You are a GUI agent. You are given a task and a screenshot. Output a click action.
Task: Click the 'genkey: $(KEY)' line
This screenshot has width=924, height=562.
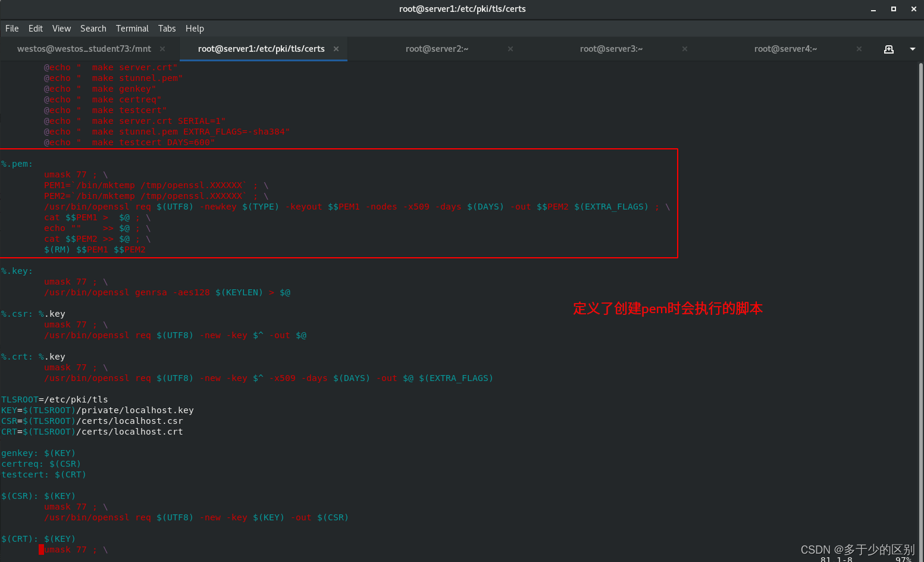[x=39, y=453]
